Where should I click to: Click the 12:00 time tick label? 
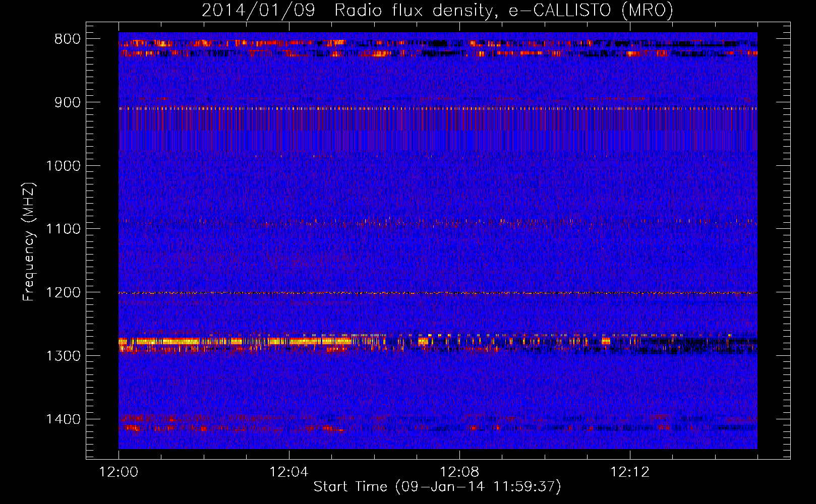[x=119, y=472]
